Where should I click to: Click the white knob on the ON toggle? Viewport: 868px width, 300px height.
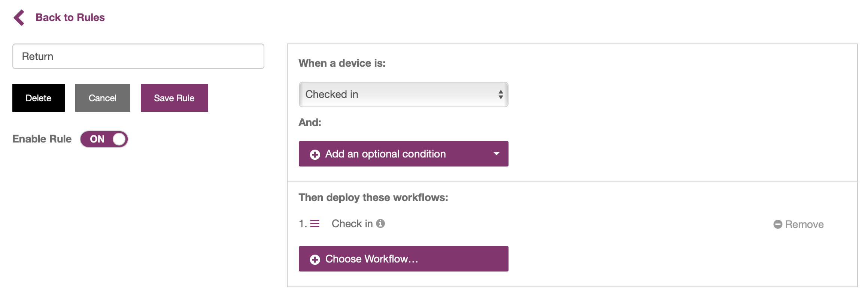pos(119,139)
